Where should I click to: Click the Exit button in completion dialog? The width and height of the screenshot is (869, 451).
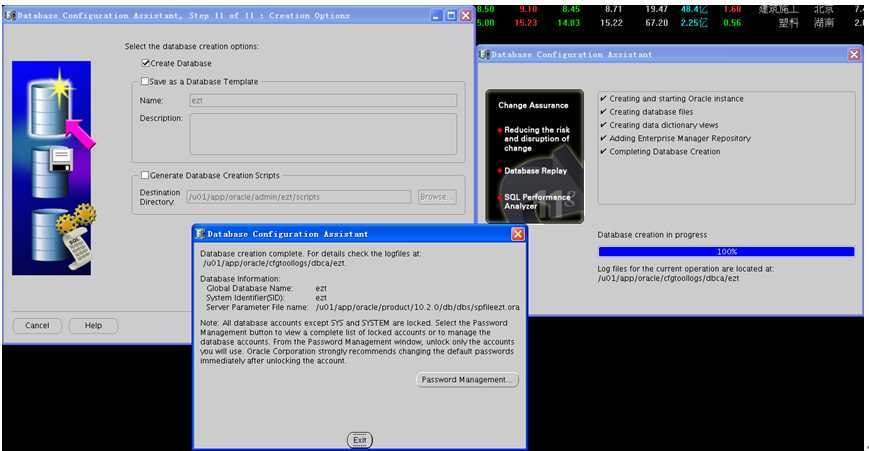point(360,440)
